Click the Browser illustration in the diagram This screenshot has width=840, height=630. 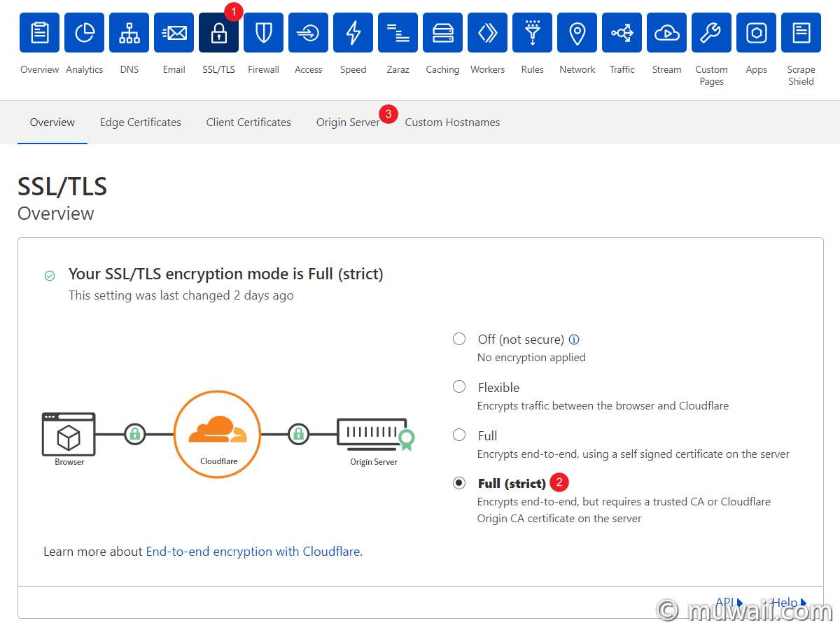click(69, 434)
